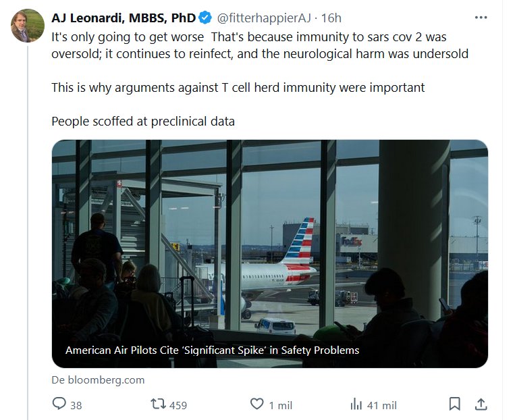
Task: Click the tweet text about T cell herd immunity
Action: pyautogui.click(x=238, y=88)
